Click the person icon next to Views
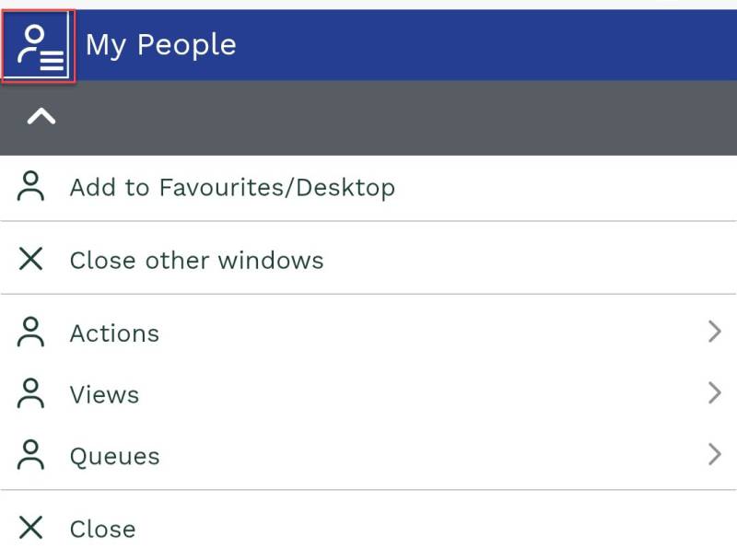Screen dimensions: 737x560 click(31, 394)
